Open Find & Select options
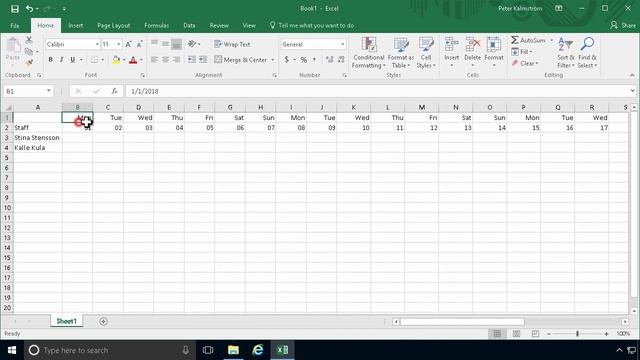The width and height of the screenshot is (640, 360). (587, 53)
